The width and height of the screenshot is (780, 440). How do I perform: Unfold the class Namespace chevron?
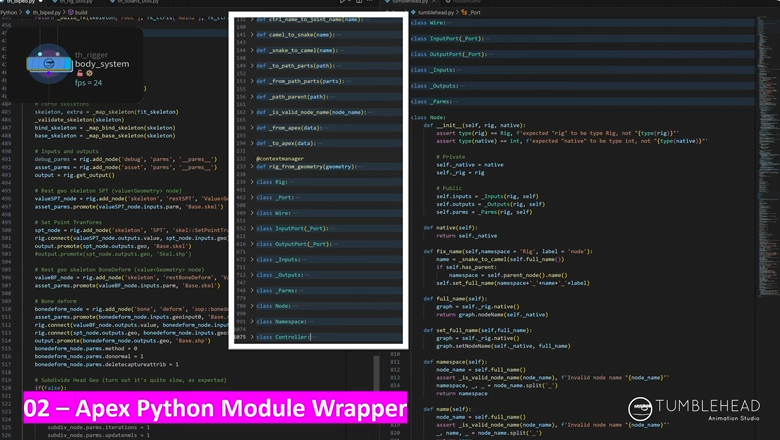[x=252, y=322]
